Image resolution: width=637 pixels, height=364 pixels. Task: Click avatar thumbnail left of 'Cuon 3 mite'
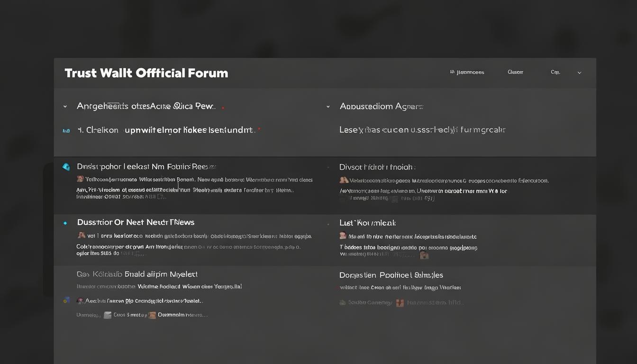(108, 315)
